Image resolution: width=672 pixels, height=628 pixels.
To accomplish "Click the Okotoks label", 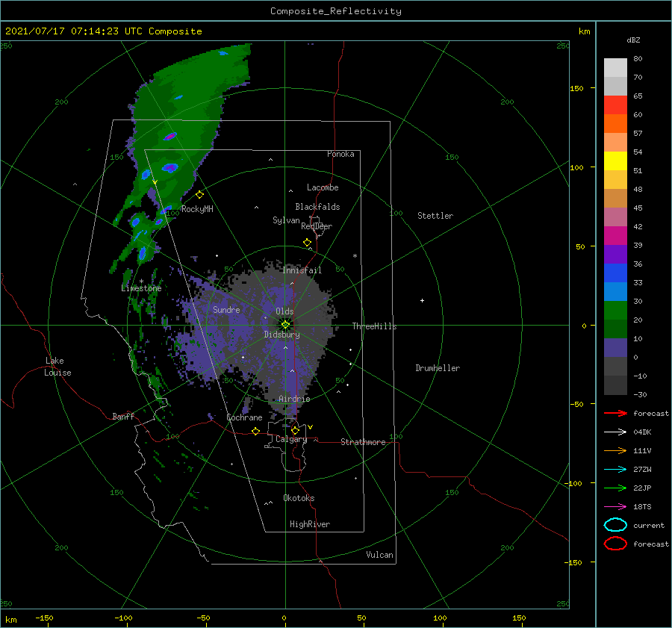I will click(299, 498).
